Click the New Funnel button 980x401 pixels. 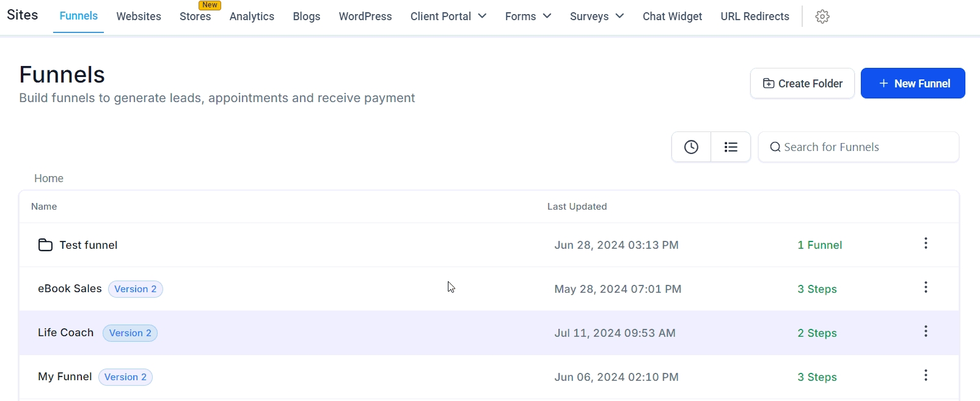[913, 83]
